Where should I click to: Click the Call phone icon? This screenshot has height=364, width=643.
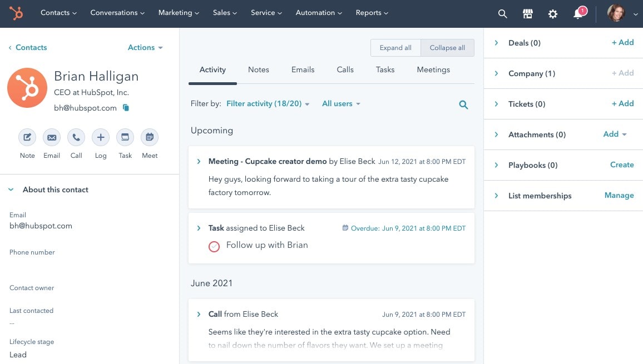(76, 137)
